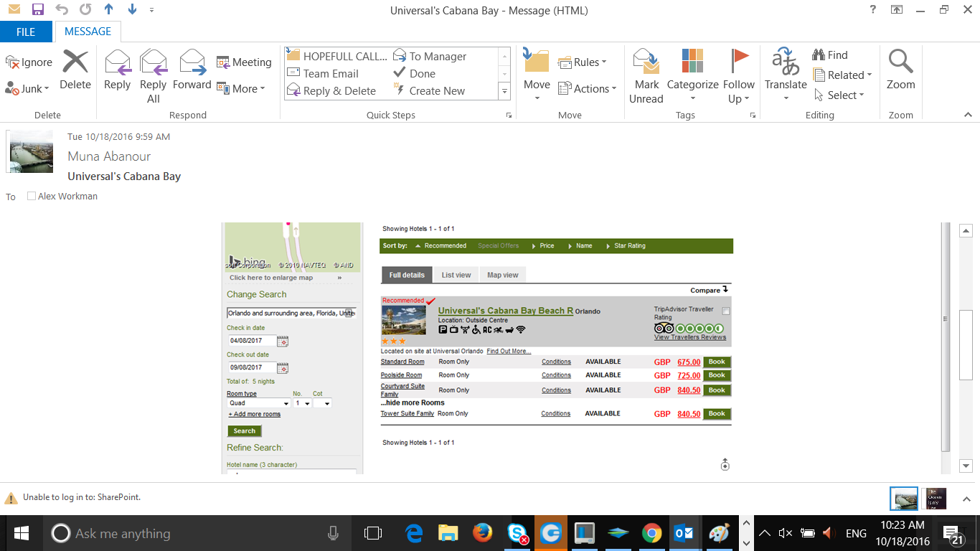Open File Explorer from the taskbar

tap(448, 533)
